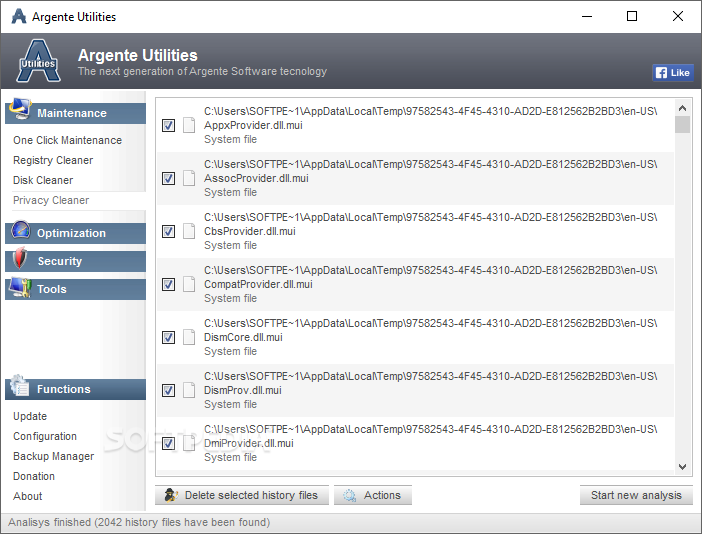This screenshot has height=534, width=702.
Task: Open One Click Maintenance
Action: pyautogui.click(x=68, y=140)
